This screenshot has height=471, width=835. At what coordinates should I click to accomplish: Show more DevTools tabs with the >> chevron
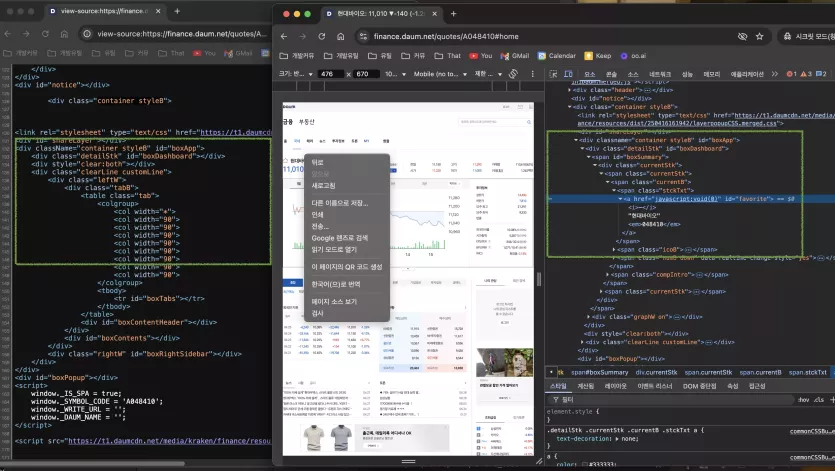pos(775,74)
